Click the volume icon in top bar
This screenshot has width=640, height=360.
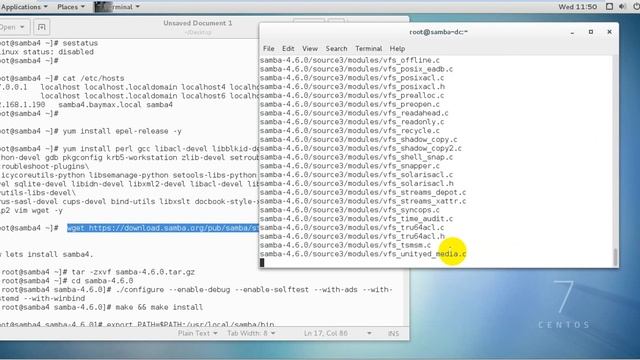pyautogui.click(x=622, y=7)
